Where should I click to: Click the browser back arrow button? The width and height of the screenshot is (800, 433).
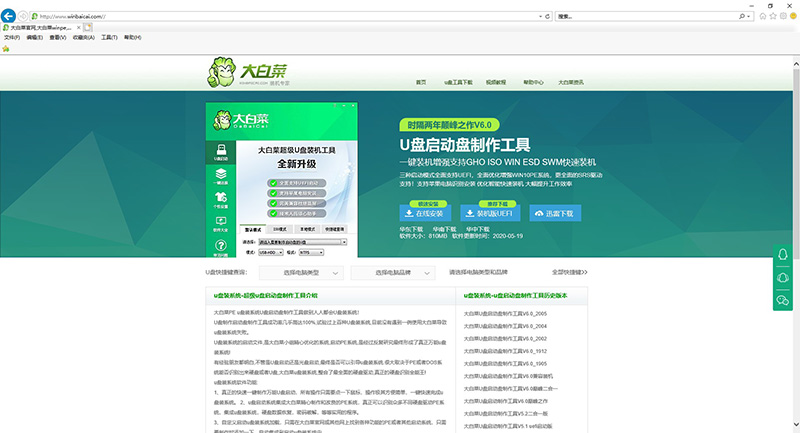10,16
